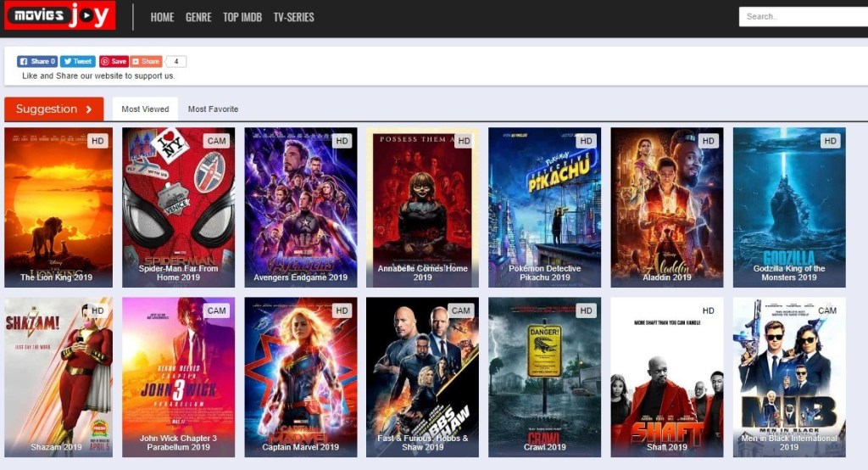Click HD badge on The Lion King

click(x=97, y=141)
